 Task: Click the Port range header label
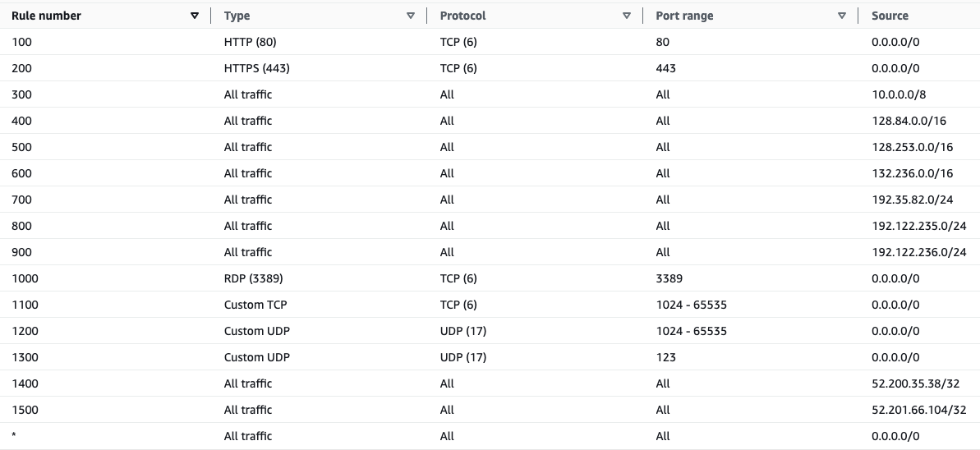click(x=684, y=16)
